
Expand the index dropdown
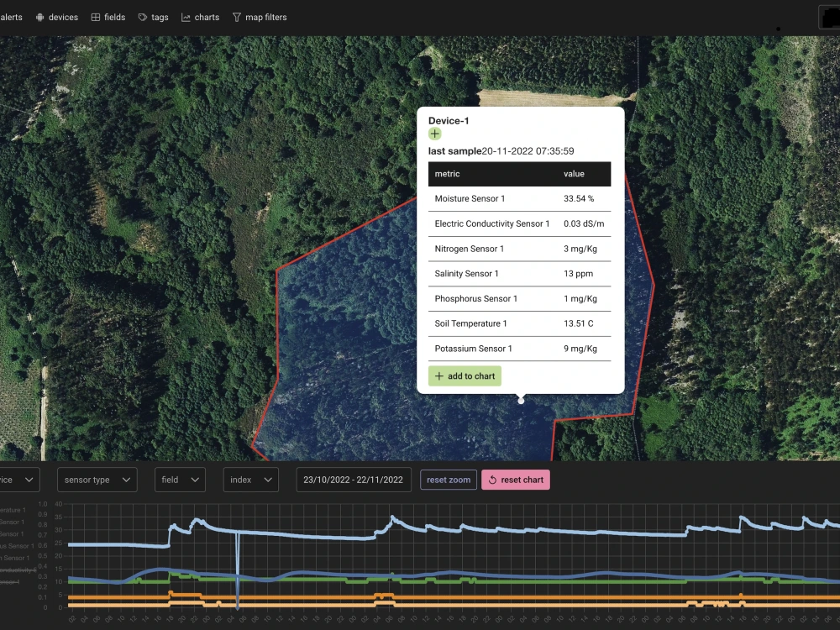click(x=250, y=480)
